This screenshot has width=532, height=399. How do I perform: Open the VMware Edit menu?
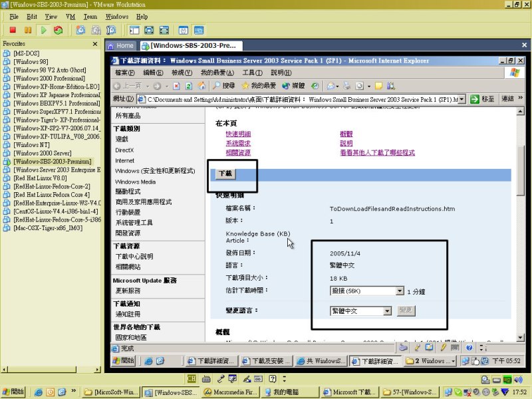coord(32,17)
